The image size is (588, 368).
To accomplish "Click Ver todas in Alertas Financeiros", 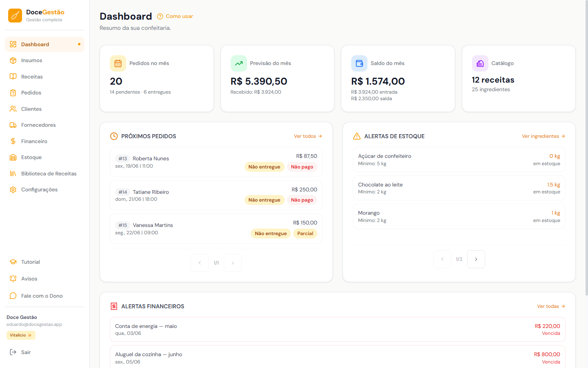I will (551, 306).
